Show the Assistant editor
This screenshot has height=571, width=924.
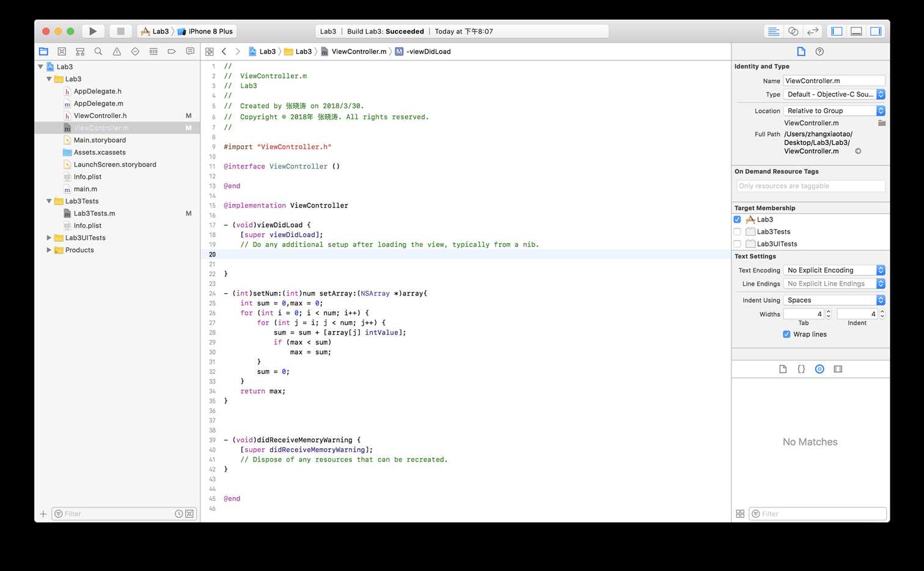[x=793, y=31]
